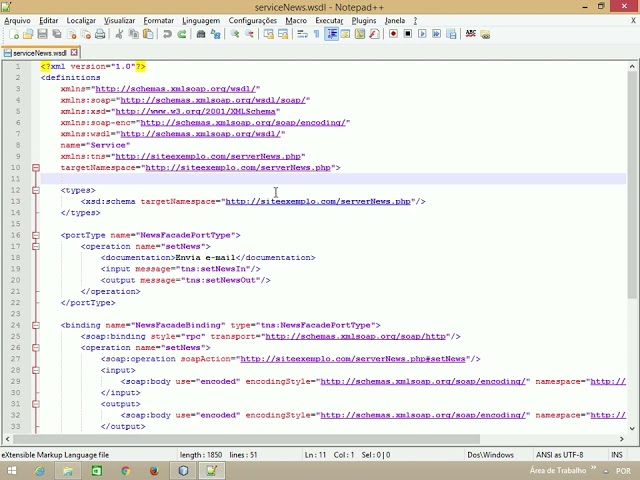The image size is (640, 480).
Task: Collapse operation fold at line 26
Action: coord(36,348)
